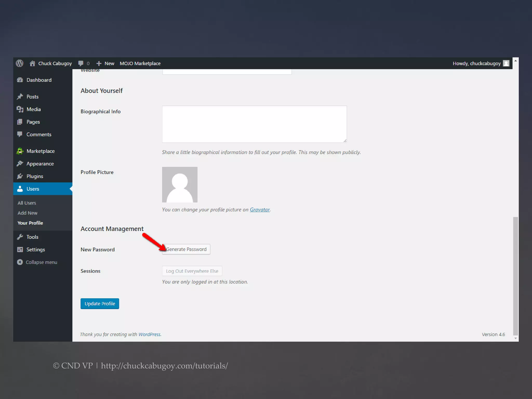Image resolution: width=532 pixels, height=399 pixels.
Task: Click the Media icon in sidebar
Action: [x=20, y=109]
